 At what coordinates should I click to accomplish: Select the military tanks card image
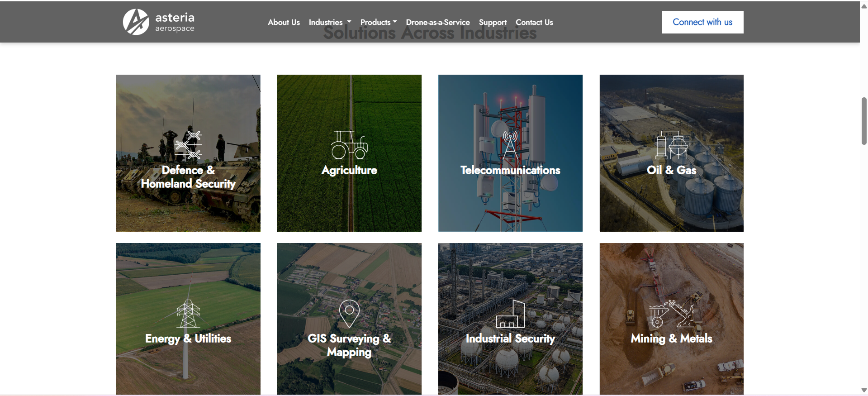[188, 153]
